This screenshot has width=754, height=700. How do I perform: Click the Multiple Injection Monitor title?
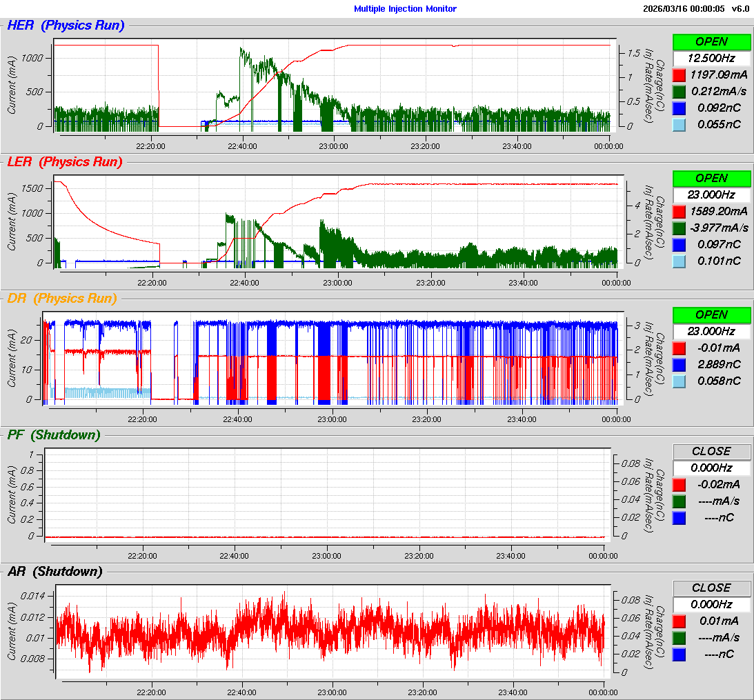tap(405, 9)
